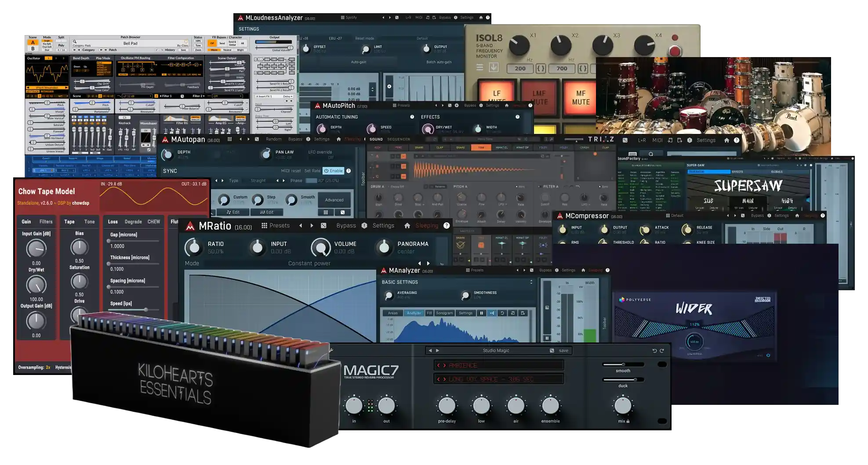The image size is (868, 465).
Task: Click the Chow Tape Input Gain knob
Action: tap(36, 249)
